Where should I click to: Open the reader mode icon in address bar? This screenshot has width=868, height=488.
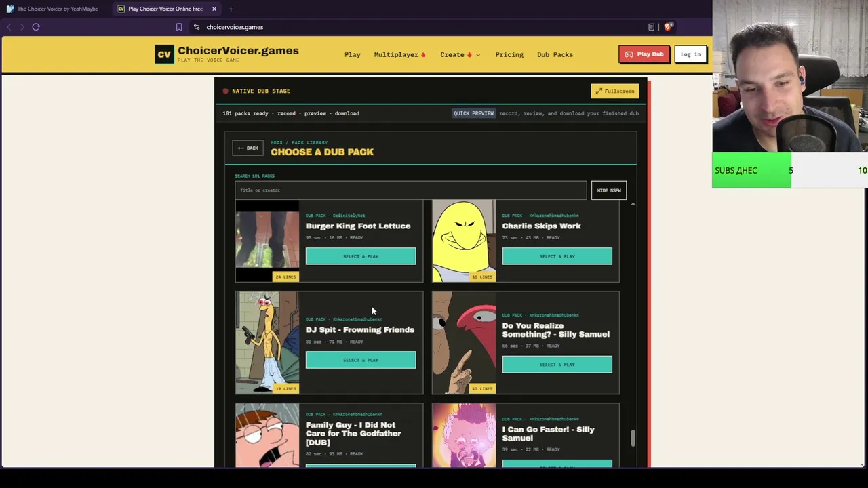[651, 27]
